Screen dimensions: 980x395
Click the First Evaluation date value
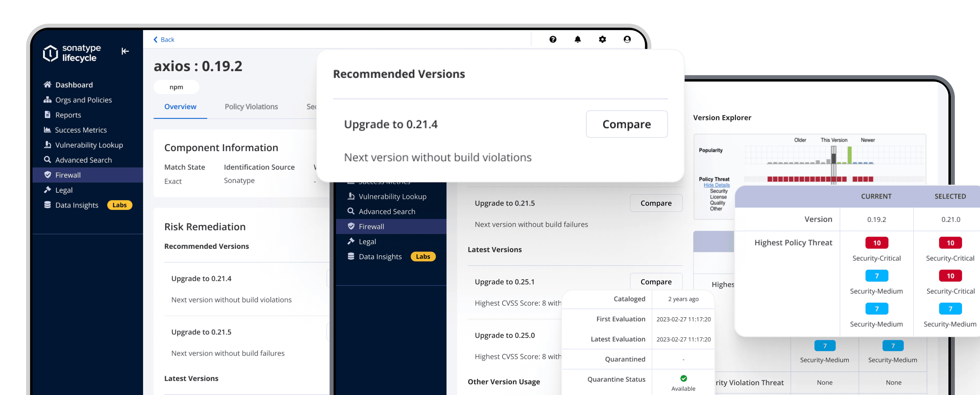coord(683,319)
